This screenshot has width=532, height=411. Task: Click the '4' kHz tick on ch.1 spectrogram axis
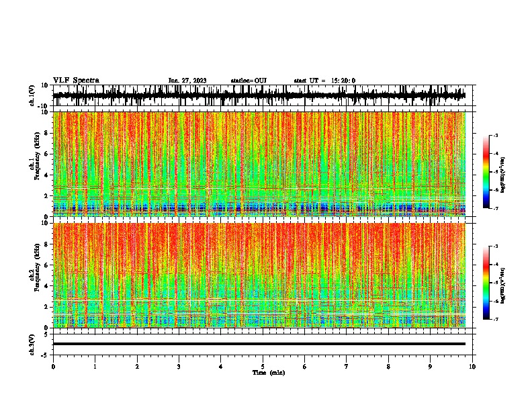[x=46, y=175]
